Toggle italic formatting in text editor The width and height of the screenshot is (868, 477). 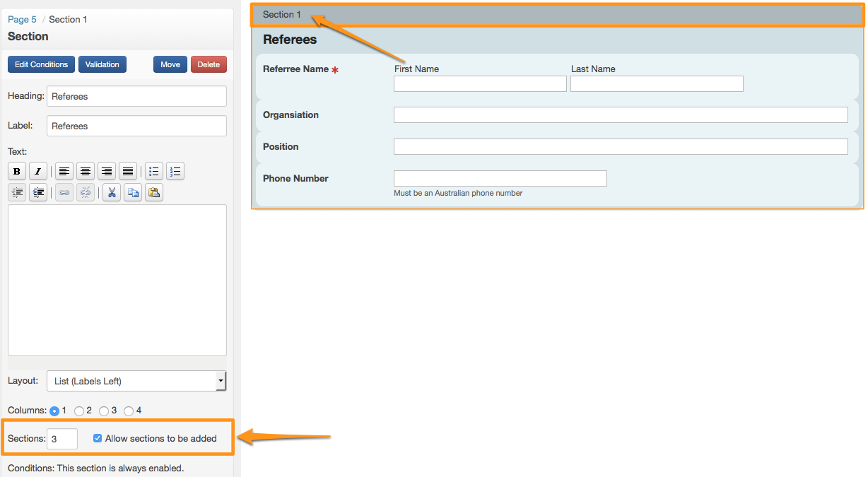(x=38, y=171)
